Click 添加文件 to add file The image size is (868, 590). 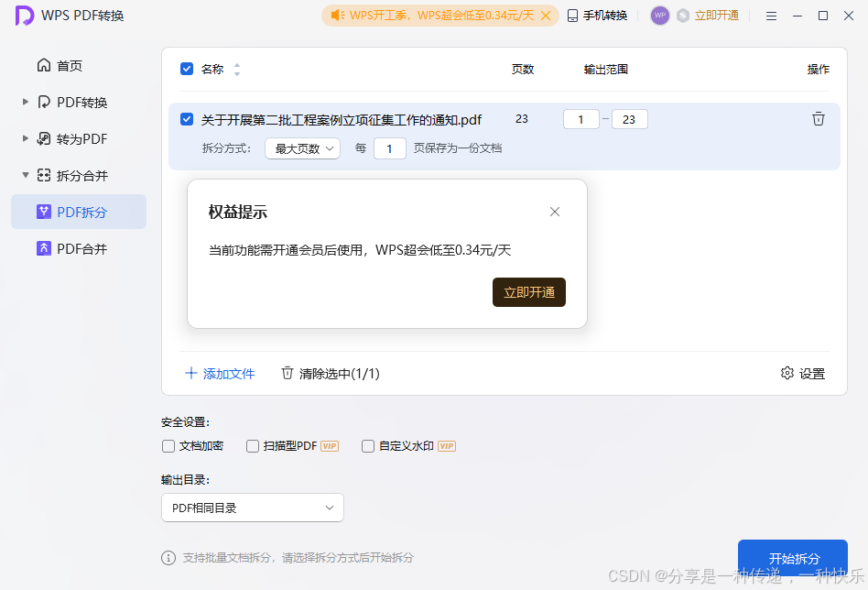click(220, 374)
